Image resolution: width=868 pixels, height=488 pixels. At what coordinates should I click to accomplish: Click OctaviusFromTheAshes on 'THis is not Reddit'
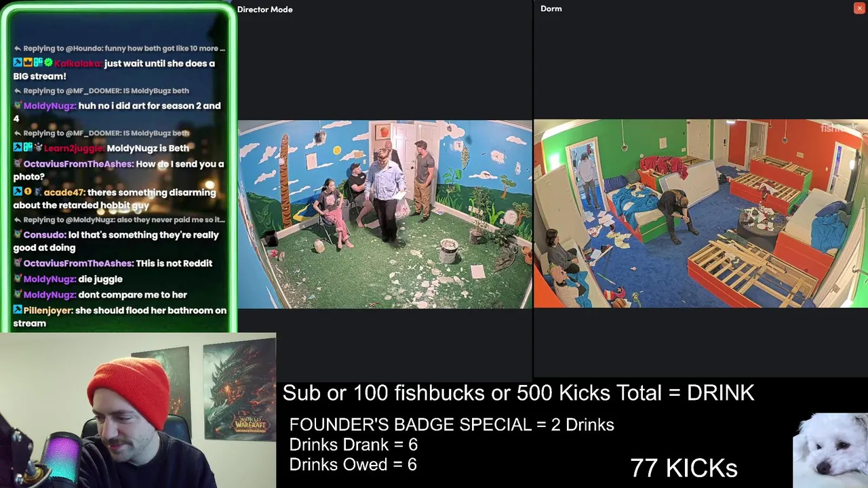[78, 264]
